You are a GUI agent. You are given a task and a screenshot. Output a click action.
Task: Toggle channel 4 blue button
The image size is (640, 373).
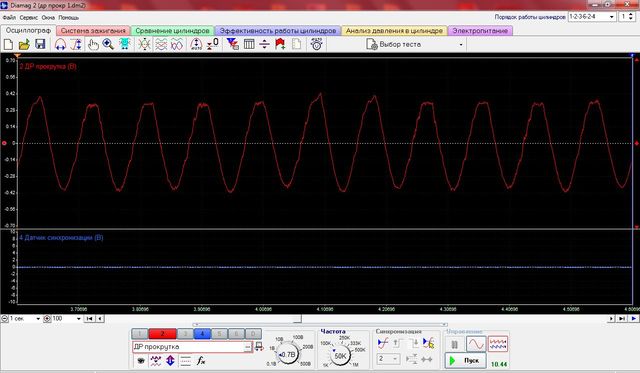202,333
